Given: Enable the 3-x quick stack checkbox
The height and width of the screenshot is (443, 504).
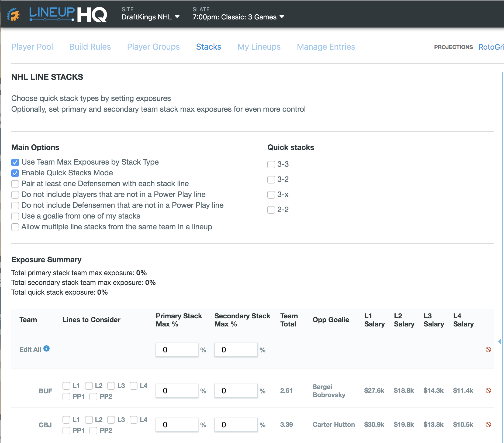Looking at the screenshot, I should (271, 195).
